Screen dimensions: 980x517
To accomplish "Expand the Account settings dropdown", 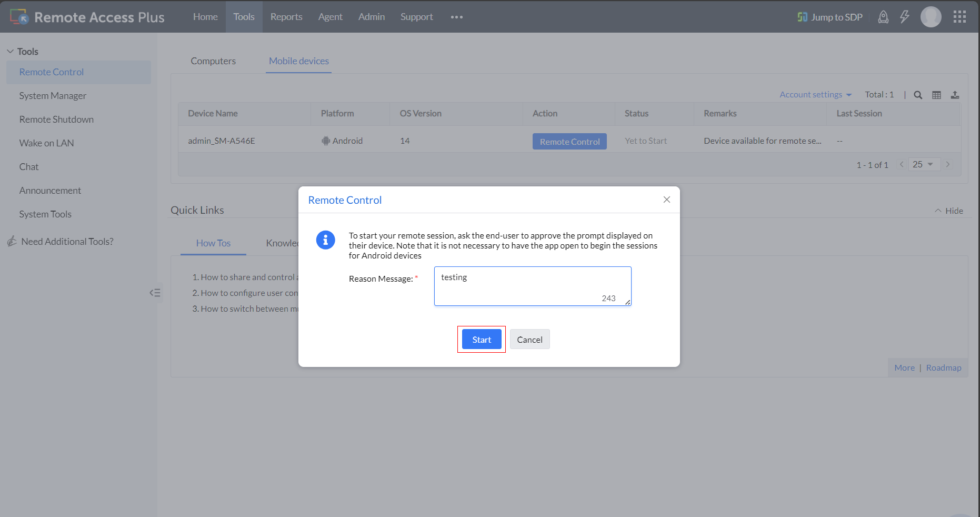I will pyautogui.click(x=815, y=95).
